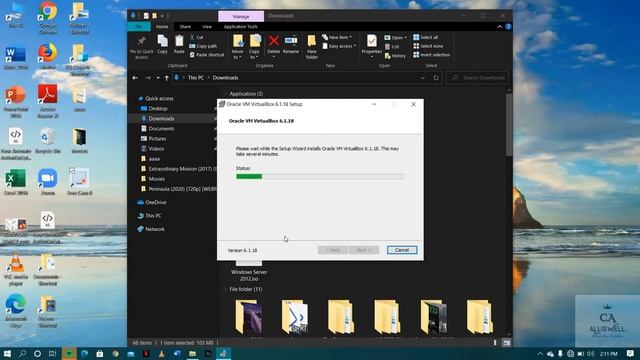Open the File tab
This screenshot has width=640, height=360.
point(139,27)
